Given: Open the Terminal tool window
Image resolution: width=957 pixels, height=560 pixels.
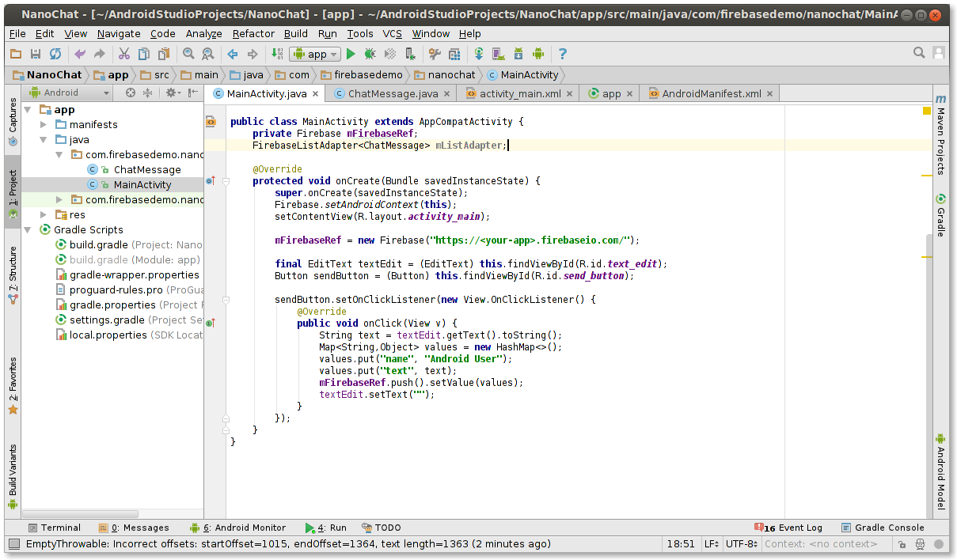Looking at the screenshot, I should tap(54, 528).
